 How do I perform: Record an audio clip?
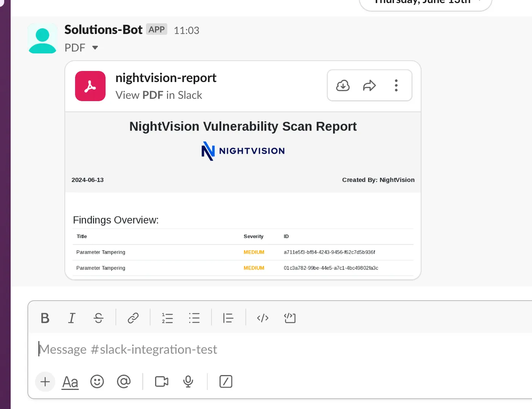pyautogui.click(x=188, y=382)
